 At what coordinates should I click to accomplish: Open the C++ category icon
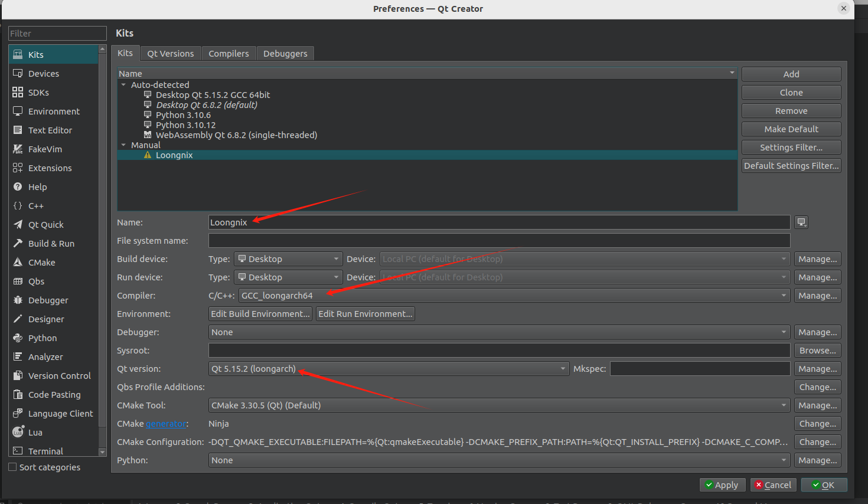tap(18, 205)
